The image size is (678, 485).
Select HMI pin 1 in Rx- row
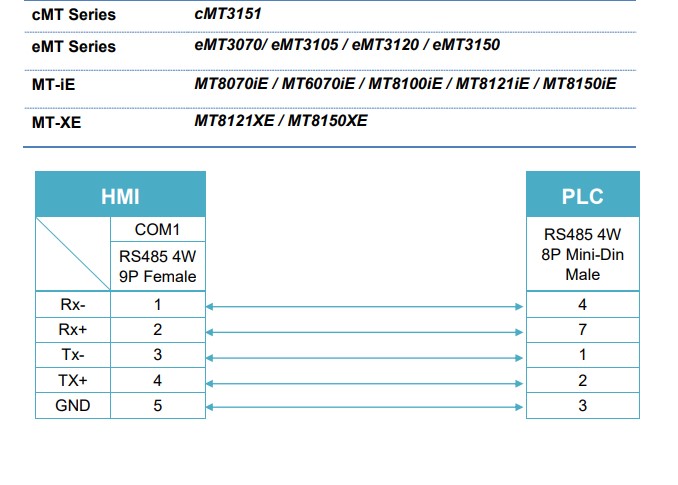tap(158, 304)
